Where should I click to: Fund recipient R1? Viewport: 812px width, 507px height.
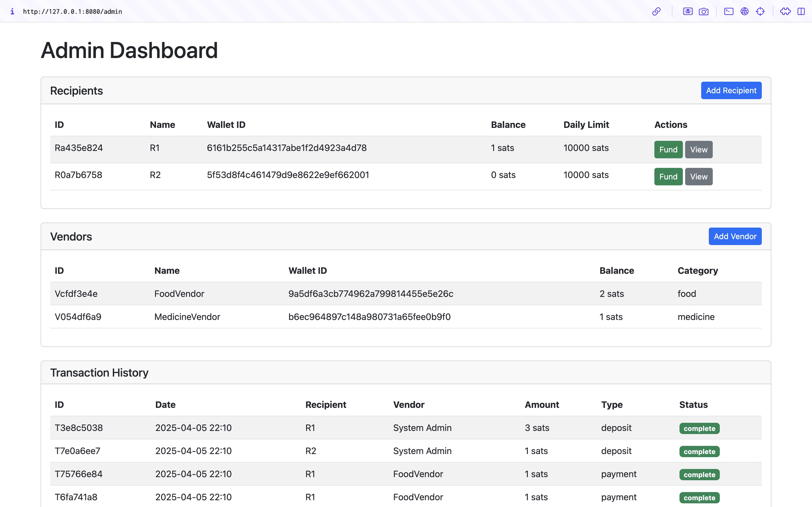(x=668, y=150)
